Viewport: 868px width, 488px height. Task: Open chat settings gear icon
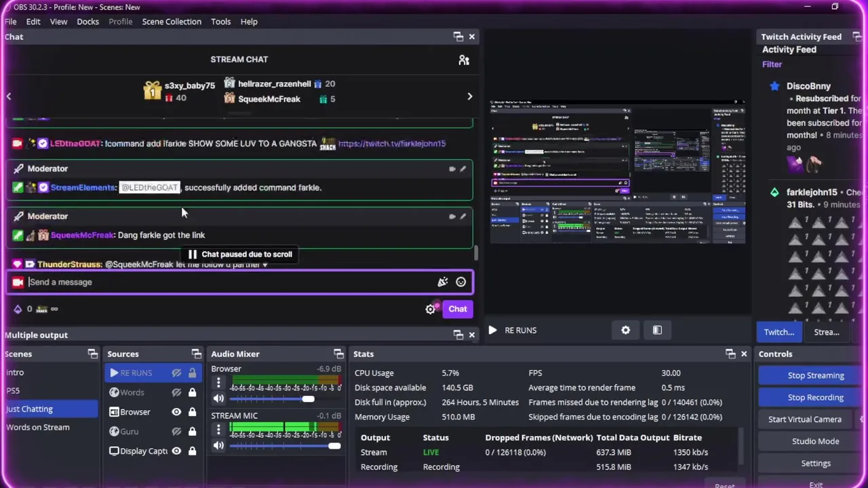[430, 309]
